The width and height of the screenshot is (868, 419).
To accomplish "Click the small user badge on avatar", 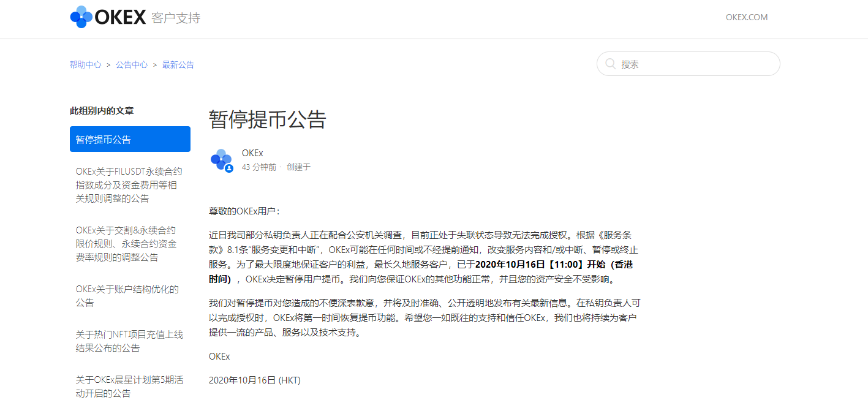I will click(229, 168).
